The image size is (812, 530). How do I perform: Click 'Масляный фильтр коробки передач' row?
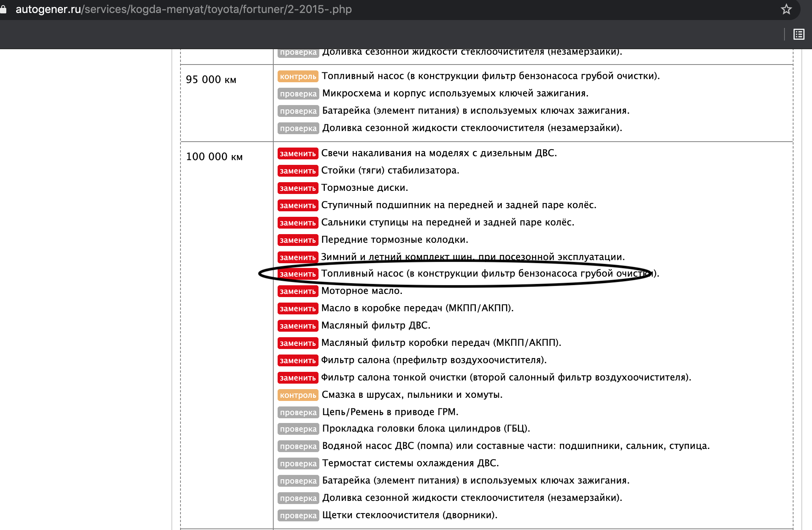[x=441, y=343]
